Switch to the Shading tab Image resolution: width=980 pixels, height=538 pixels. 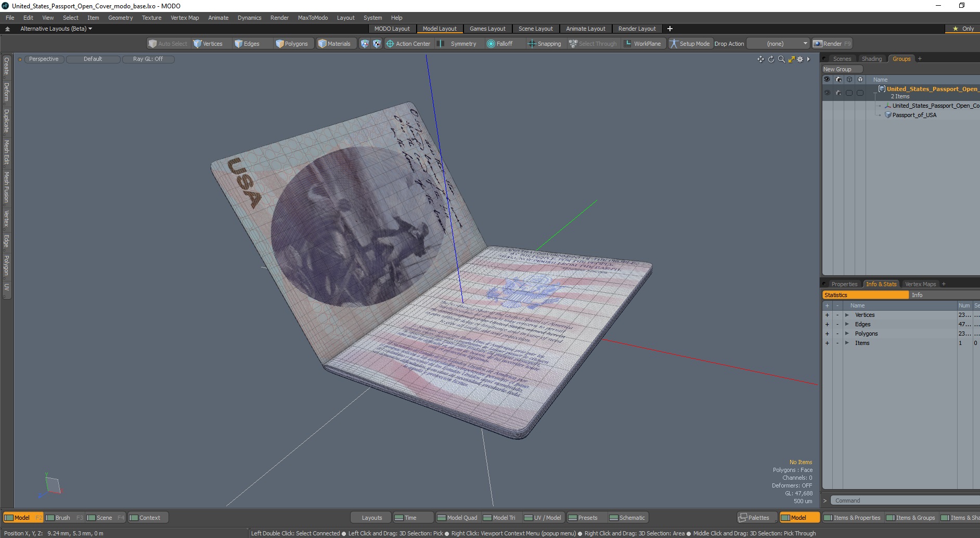(x=871, y=59)
